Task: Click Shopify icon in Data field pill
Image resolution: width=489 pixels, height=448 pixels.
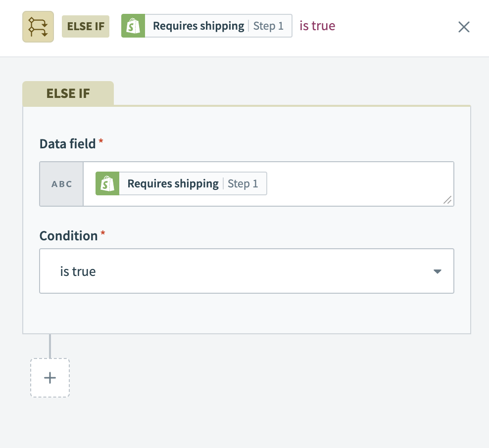Action: coord(107,184)
